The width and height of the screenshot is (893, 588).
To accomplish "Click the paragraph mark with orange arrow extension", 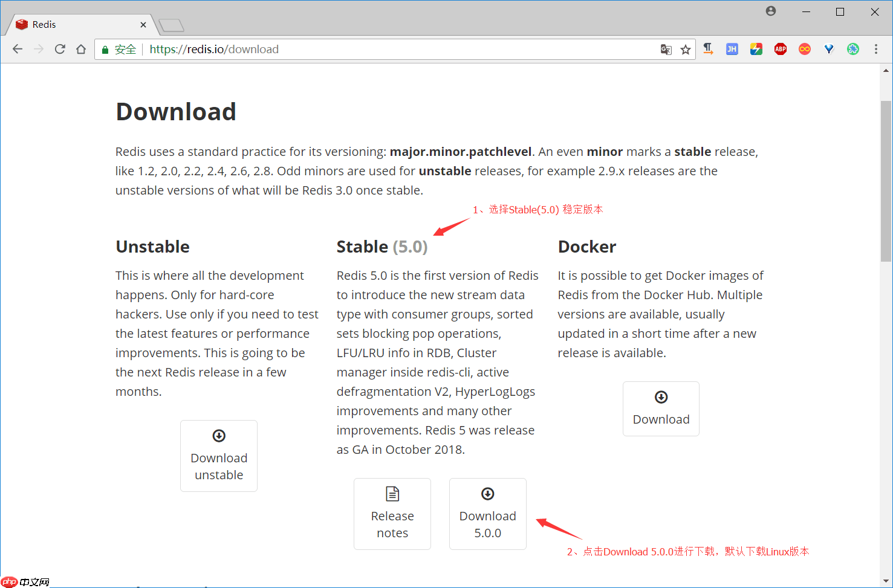I will point(708,49).
